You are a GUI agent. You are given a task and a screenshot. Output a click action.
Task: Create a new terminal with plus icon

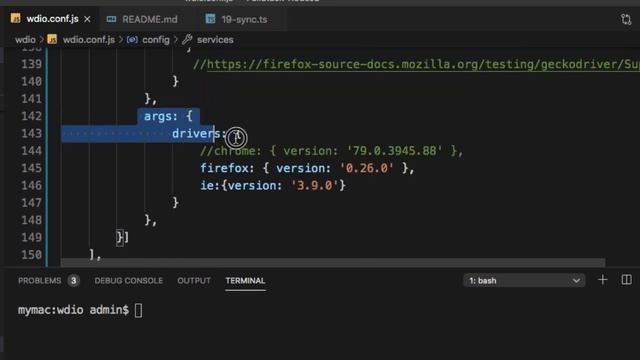point(602,280)
